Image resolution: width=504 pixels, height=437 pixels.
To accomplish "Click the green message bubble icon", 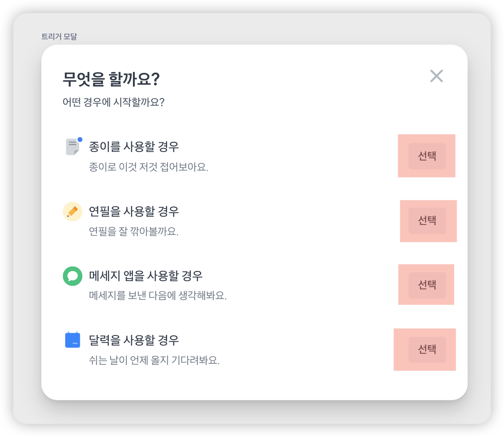I will (x=73, y=276).
